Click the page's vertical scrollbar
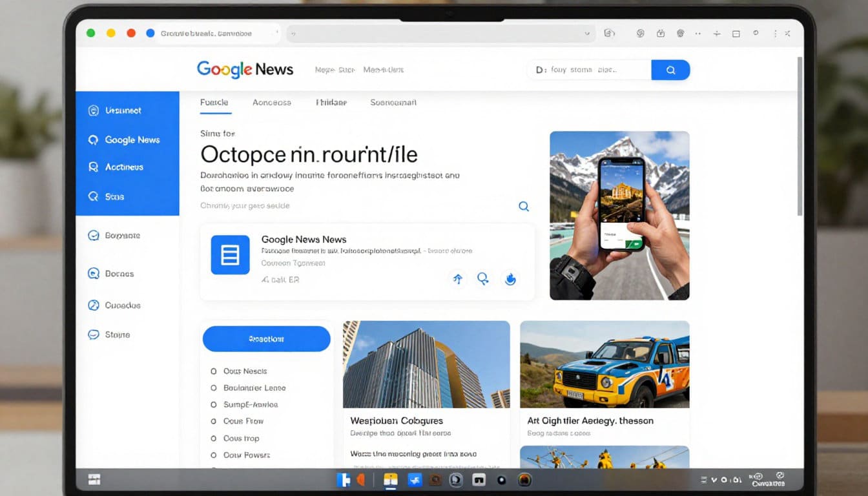The image size is (868, 496). (x=800, y=136)
